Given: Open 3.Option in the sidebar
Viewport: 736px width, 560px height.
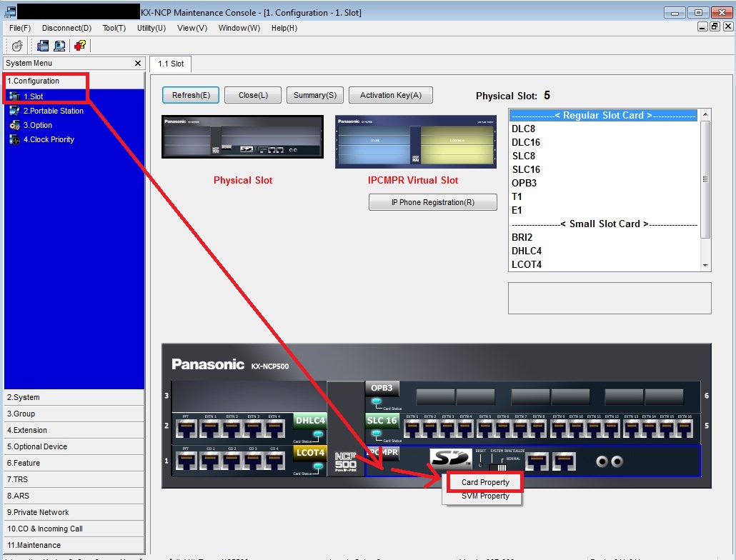Looking at the screenshot, I should [38, 125].
